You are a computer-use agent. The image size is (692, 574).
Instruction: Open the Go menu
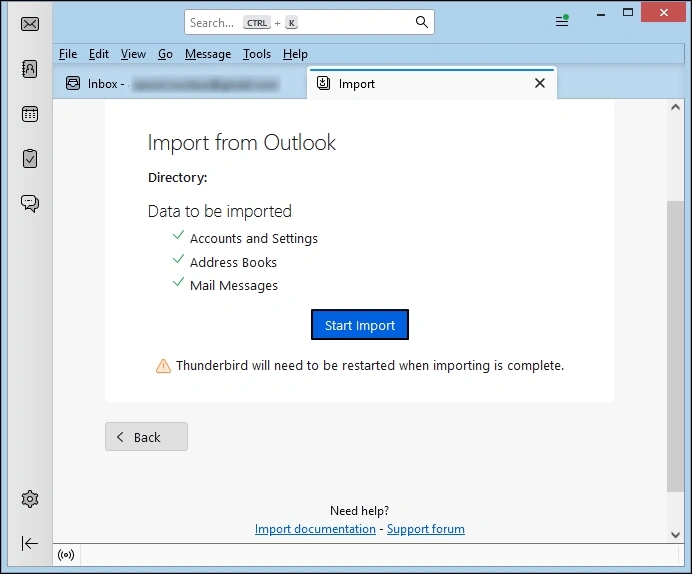(x=165, y=54)
